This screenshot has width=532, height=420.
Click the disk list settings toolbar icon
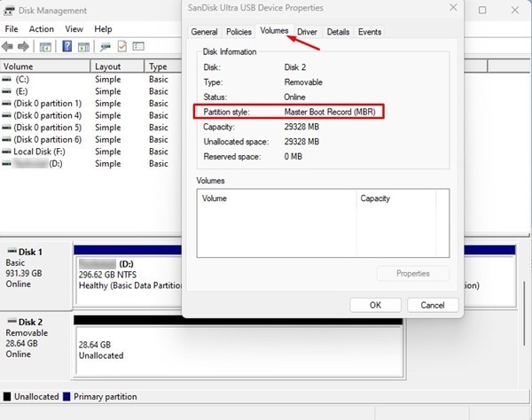138,46
